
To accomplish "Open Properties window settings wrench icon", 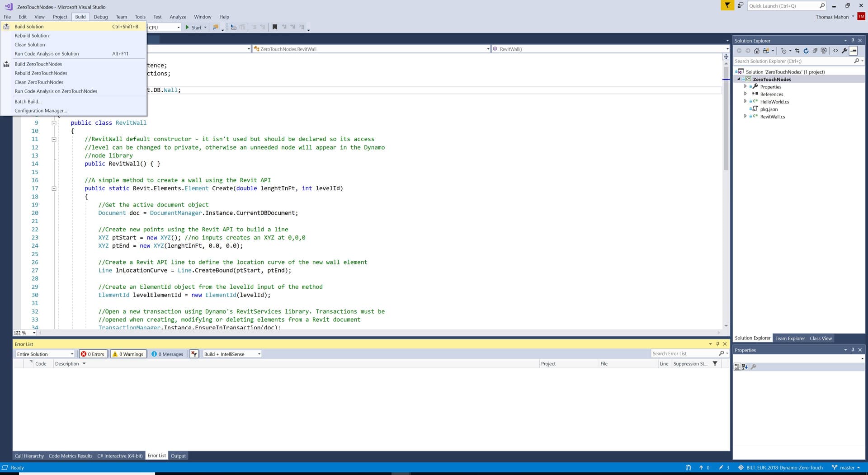I will click(x=753, y=367).
